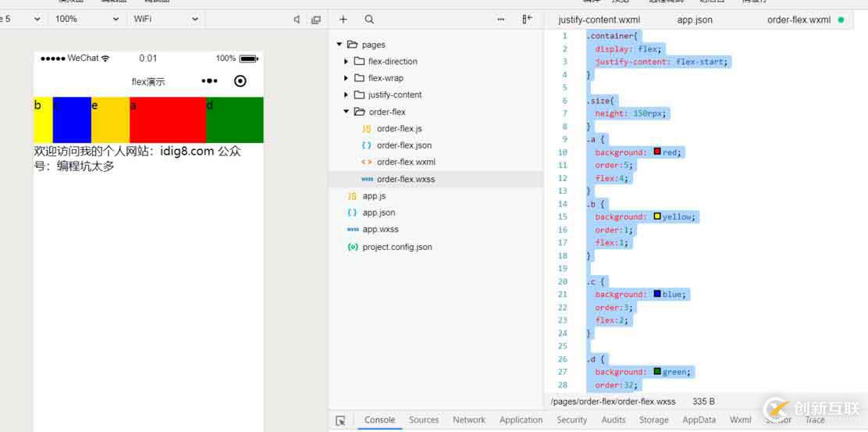Collapse the pages folder arrow
Image resolution: width=868 pixels, height=432 pixels.
pos(340,45)
